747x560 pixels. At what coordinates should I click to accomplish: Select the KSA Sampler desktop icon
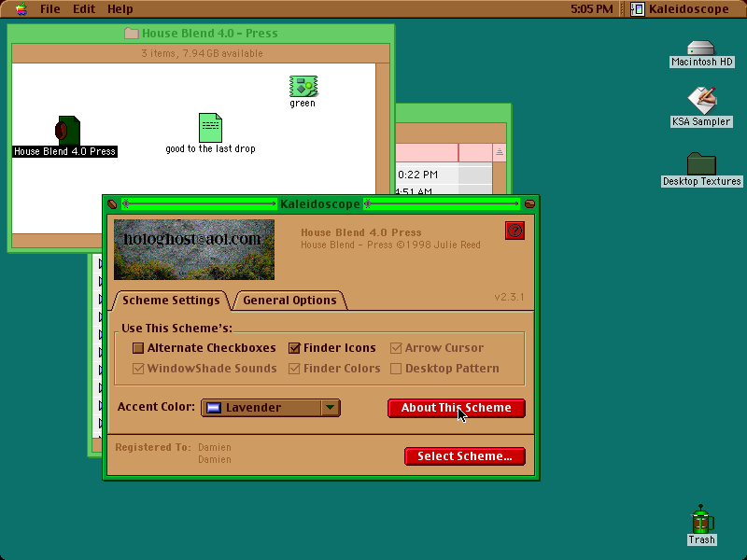click(x=701, y=107)
